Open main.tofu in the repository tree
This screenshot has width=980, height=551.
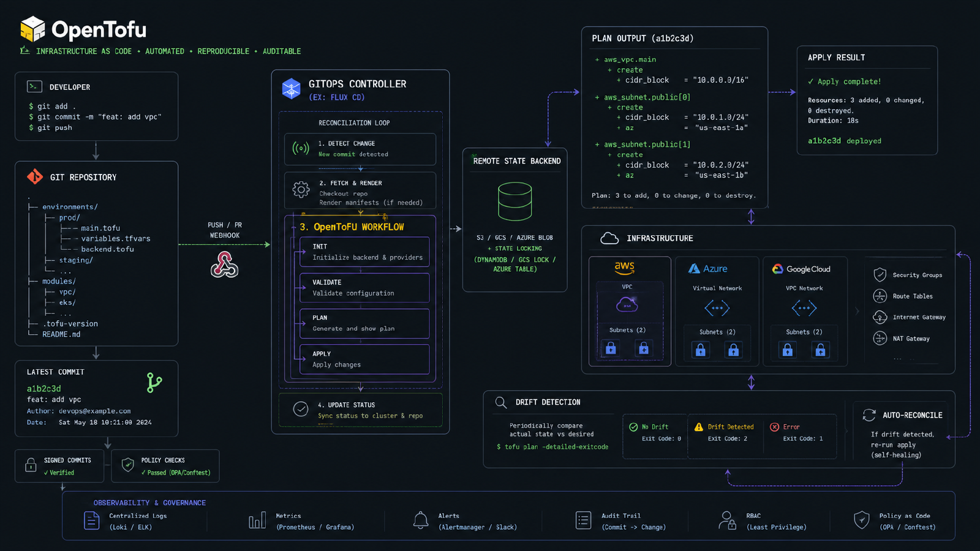tap(100, 228)
